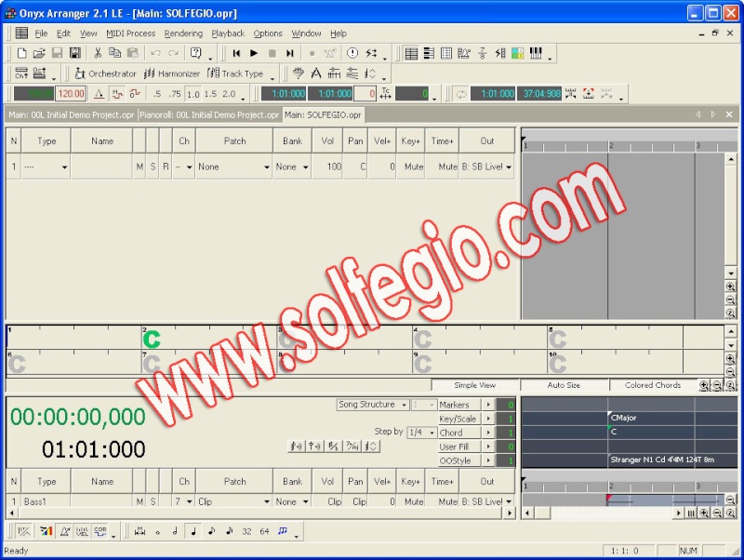This screenshot has width=744, height=560.
Task: Open track 1 Type dropdown
Action: [64, 167]
